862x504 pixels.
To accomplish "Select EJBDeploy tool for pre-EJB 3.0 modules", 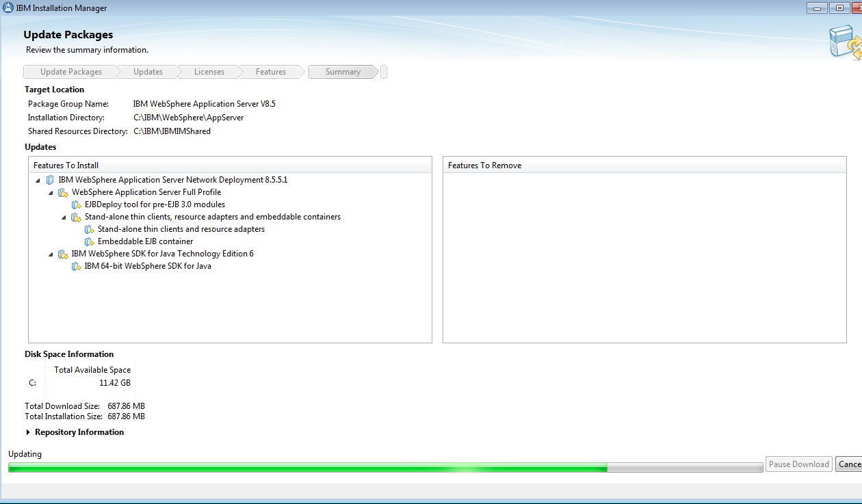I will click(155, 204).
